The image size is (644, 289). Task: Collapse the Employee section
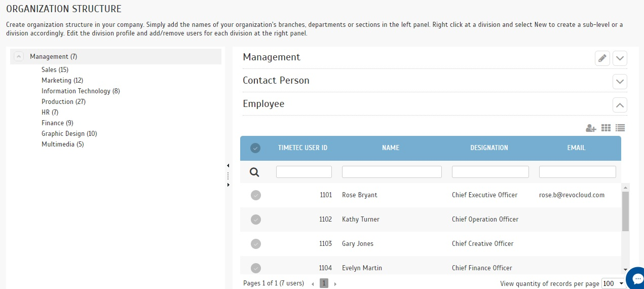(x=620, y=105)
